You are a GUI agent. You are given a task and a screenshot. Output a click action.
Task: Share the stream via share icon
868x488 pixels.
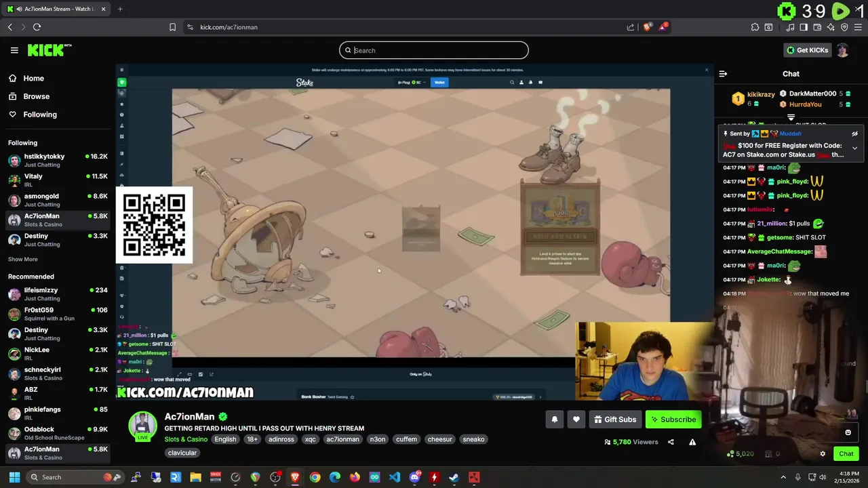pyautogui.click(x=671, y=442)
